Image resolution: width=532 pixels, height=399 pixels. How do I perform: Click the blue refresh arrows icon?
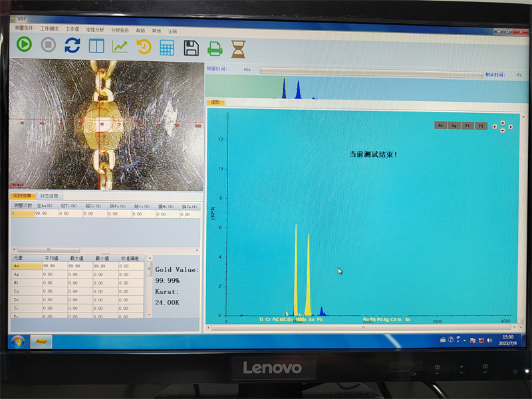(72, 45)
